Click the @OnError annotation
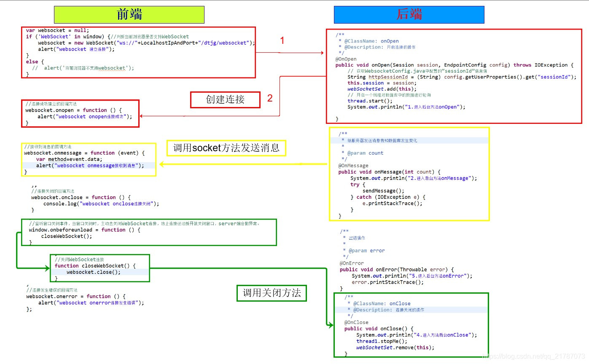This screenshot has width=589, height=364. click(x=352, y=263)
